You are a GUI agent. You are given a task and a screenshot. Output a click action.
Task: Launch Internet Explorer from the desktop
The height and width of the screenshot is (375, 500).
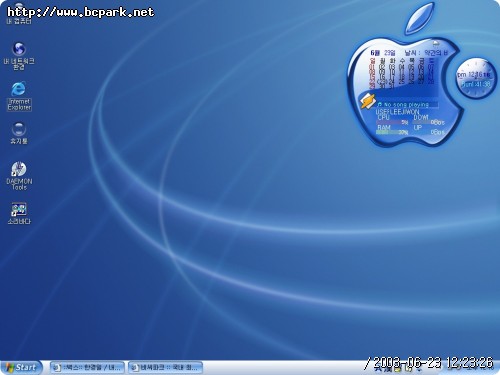(19, 96)
